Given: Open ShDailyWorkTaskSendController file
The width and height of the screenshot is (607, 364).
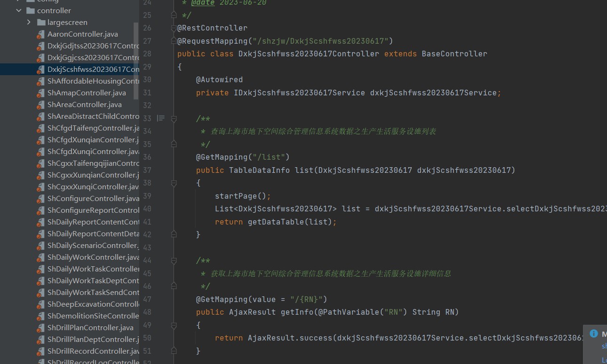Looking at the screenshot, I should [x=93, y=292].
